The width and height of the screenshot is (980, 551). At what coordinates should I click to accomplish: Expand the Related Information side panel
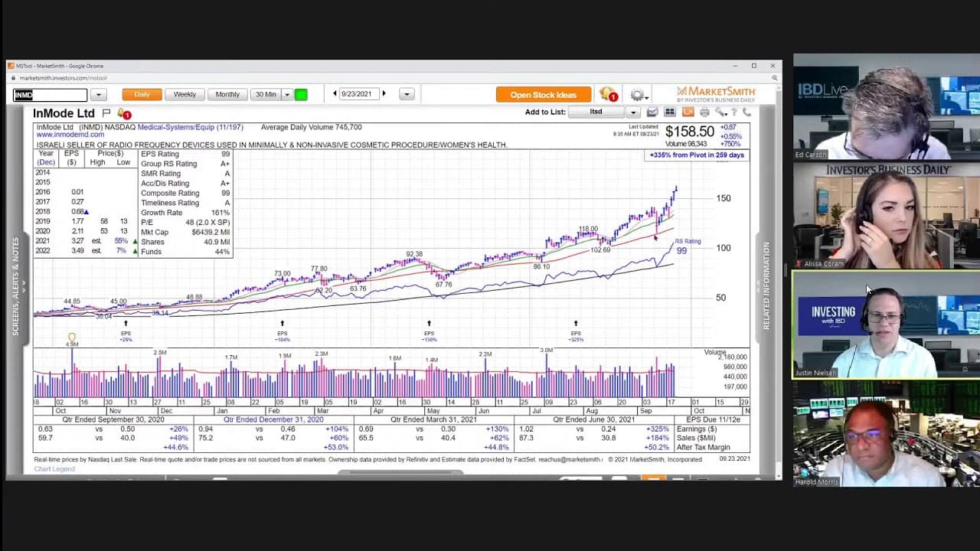coord(766,285)
